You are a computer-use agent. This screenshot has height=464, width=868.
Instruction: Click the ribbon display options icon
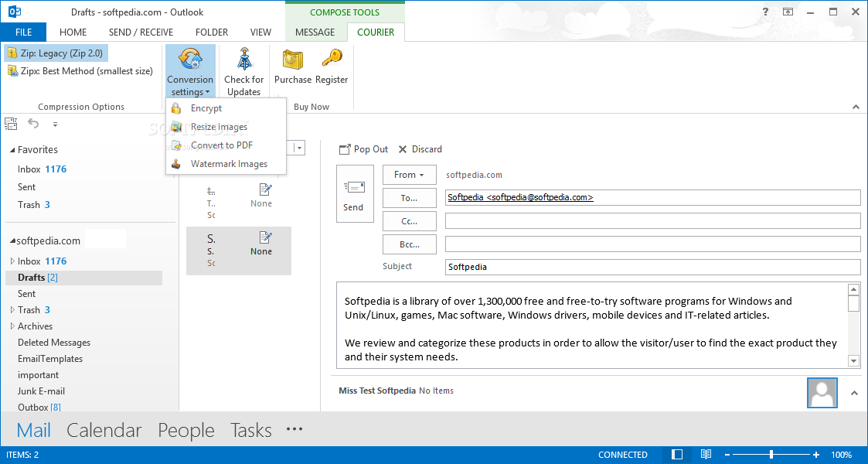click(x=788, y=12)
